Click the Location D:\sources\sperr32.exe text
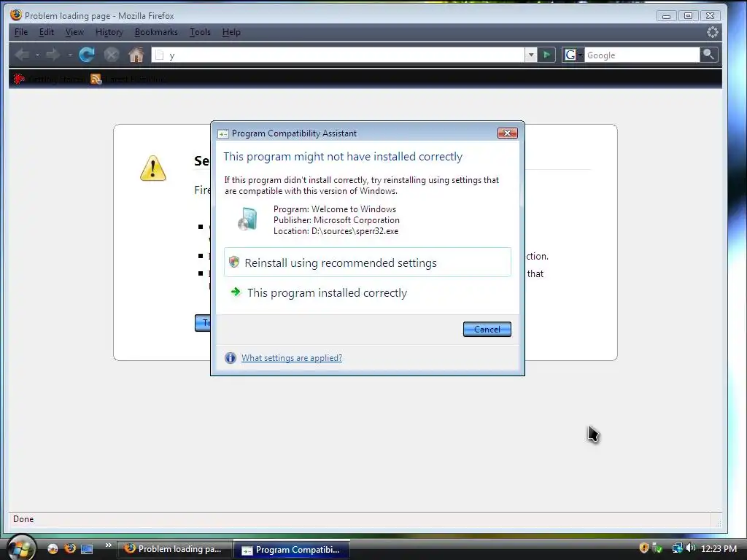747x560 pixels. pos(336,231)
